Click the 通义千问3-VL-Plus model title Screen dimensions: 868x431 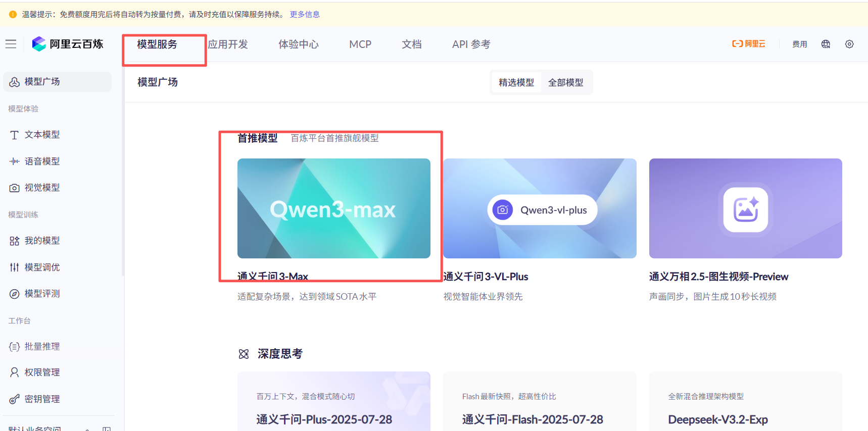coord(486,277)
